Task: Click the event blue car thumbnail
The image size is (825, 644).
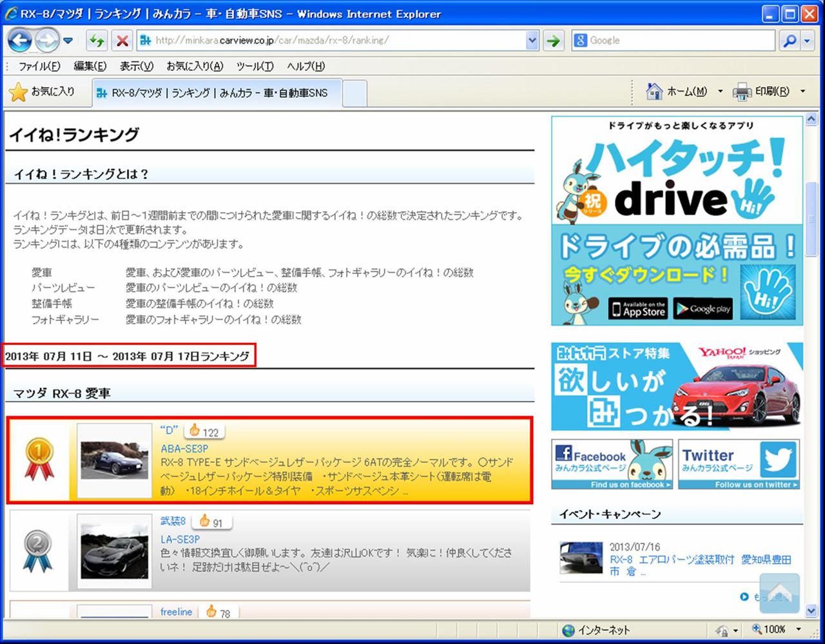Action: point(581,558)
